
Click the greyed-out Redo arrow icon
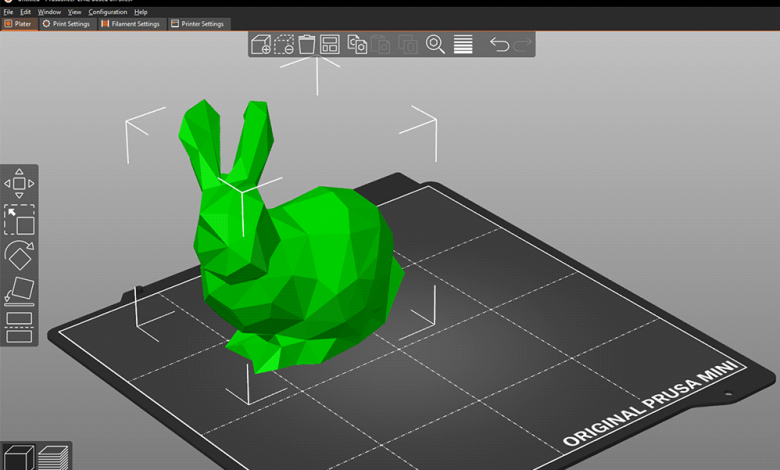pyautogui.click(x=522, y=45)
